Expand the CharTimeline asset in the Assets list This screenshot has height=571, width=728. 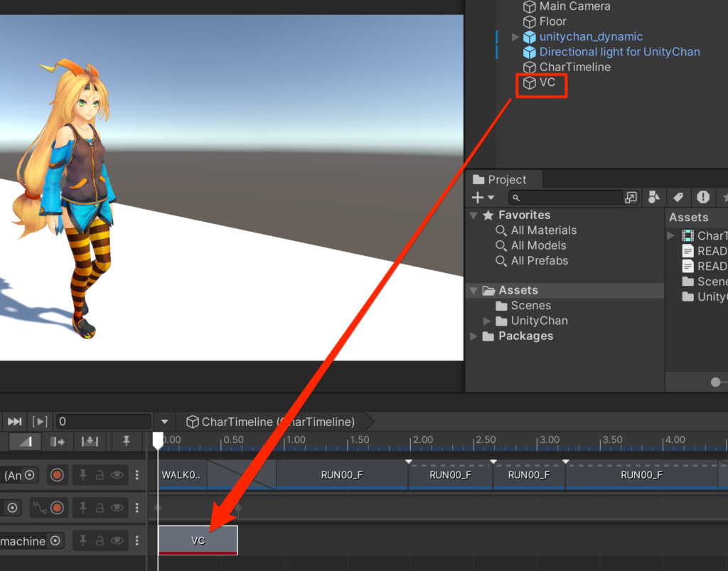[x=671, y=236]
